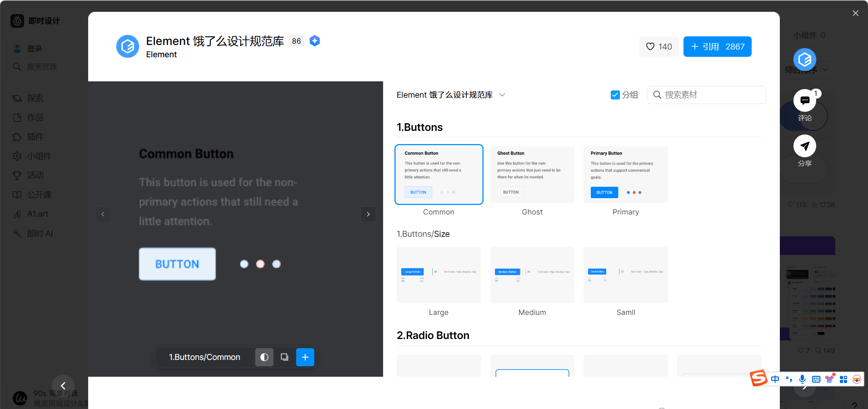
Task: Click the 即时设计 logo in sidebar
Action: tap(35, 21)
